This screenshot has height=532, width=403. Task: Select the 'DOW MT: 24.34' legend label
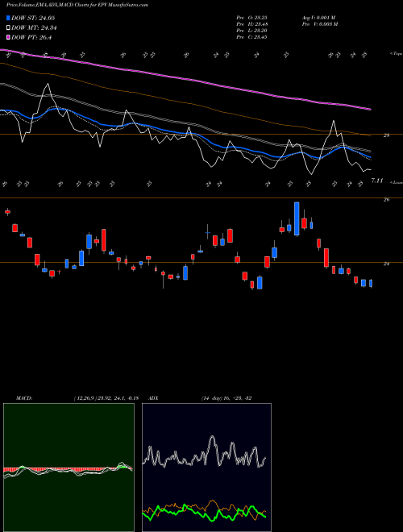34,28
